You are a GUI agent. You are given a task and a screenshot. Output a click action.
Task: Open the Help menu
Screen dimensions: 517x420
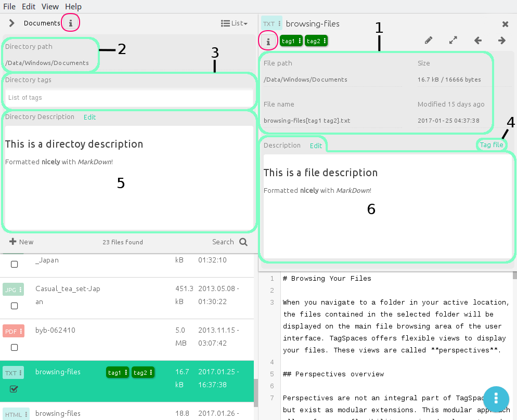[73, 7]
